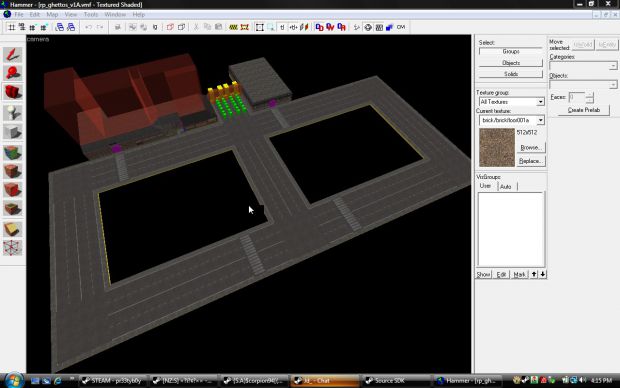Open the Map menu

coord(52,15)
